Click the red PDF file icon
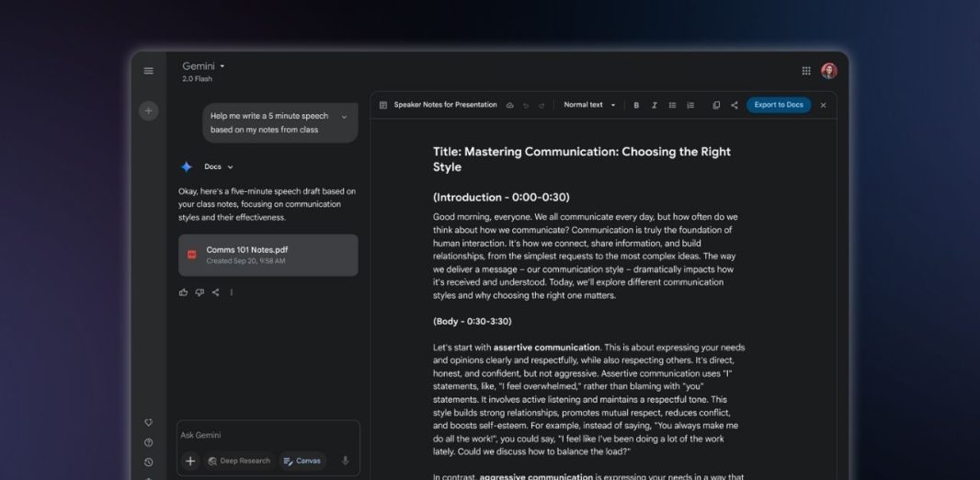 (192, 255)
